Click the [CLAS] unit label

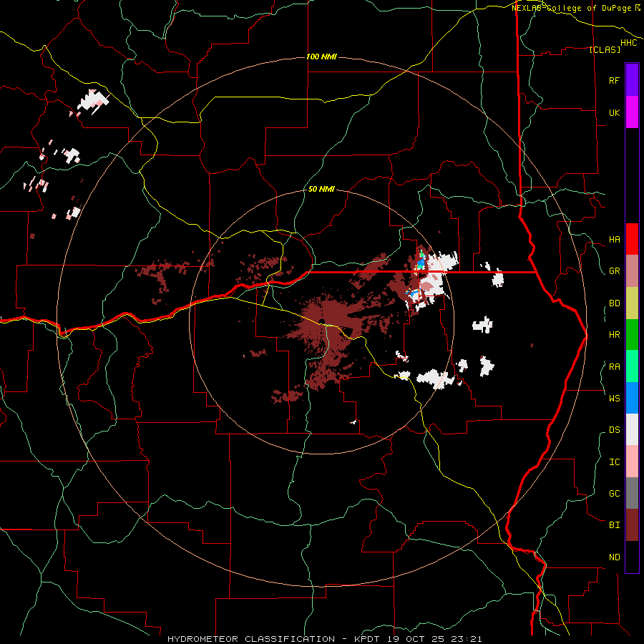605,49
